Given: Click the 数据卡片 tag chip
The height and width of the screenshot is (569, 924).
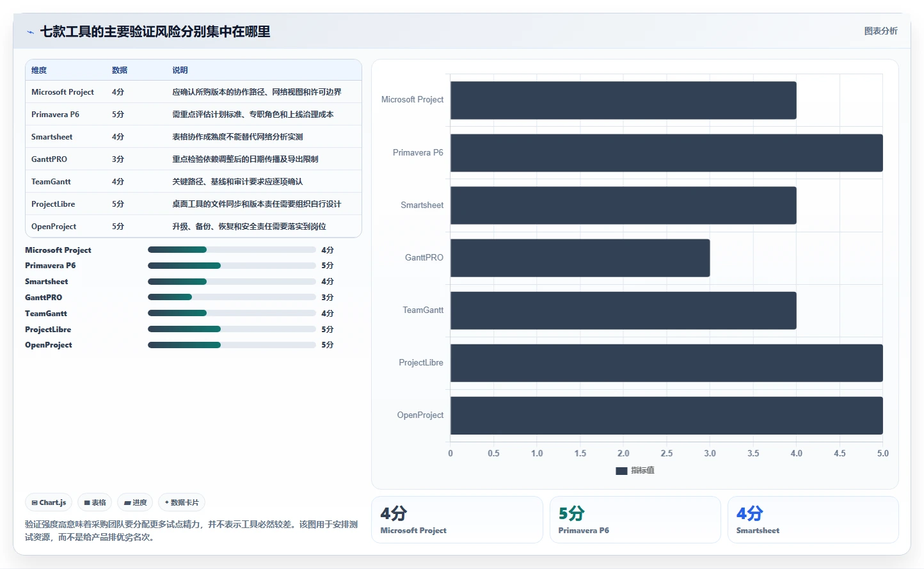Looking at the screenshot, I should click(182, 502).
